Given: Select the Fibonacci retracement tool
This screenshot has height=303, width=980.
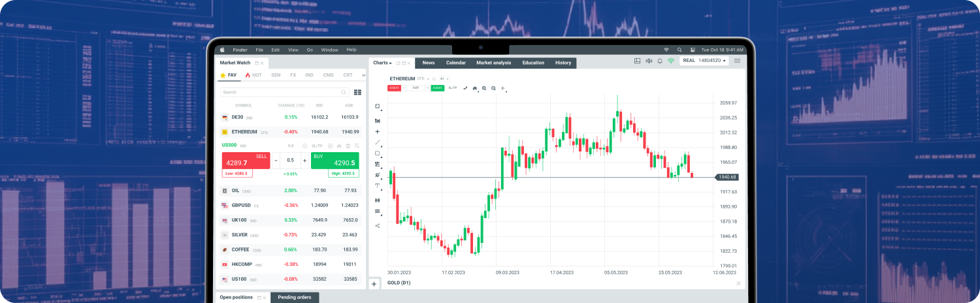Looking at the screenshot, I should click(x=377, y=165).
